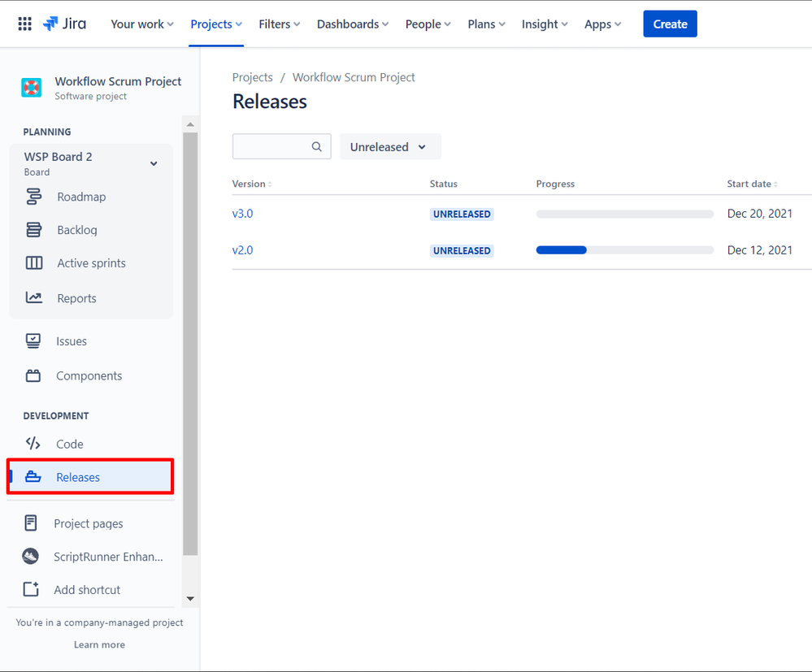Open version v3.0 link
This screenshot has width=812, height=672.
point(242,214)
